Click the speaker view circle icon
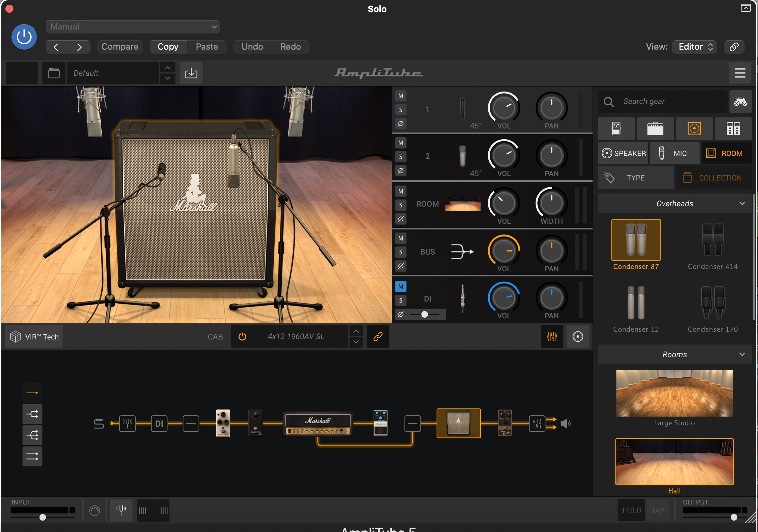758x532 pixels. click(578, 336)
